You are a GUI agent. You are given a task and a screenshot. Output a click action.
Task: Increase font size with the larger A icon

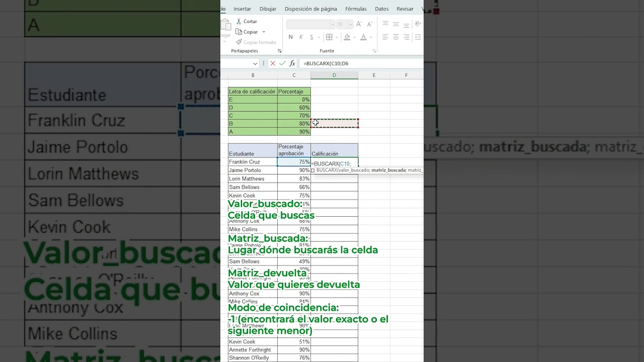point(359,24)
